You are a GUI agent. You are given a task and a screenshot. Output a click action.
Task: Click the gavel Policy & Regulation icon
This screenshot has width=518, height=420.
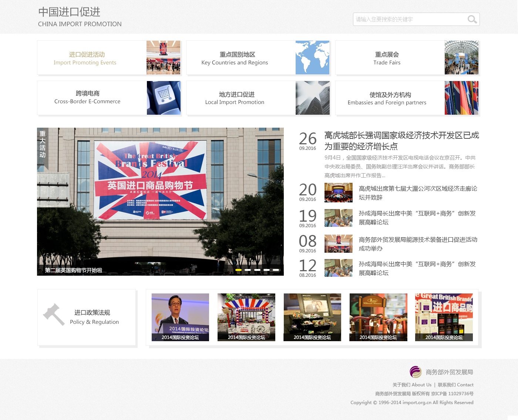point(54,315)
